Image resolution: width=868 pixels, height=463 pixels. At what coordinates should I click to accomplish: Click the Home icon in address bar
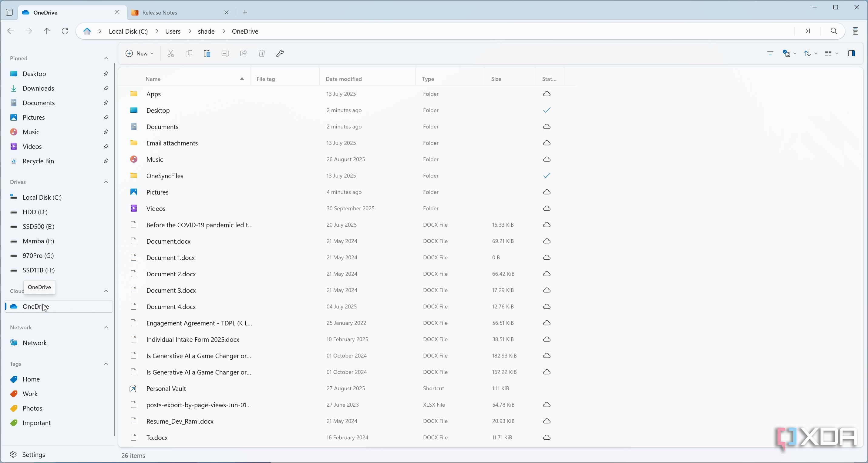[x=87, y=31]
